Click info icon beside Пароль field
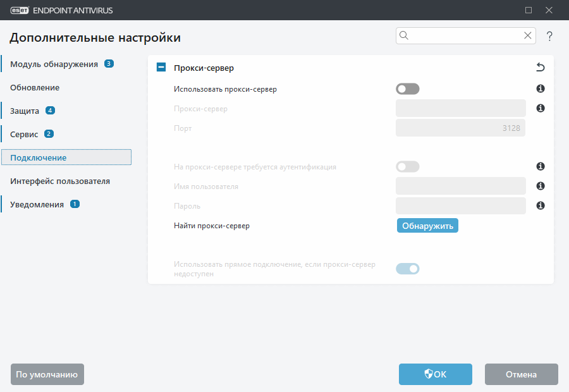569x392 pixels. click(x=541, y=206)
